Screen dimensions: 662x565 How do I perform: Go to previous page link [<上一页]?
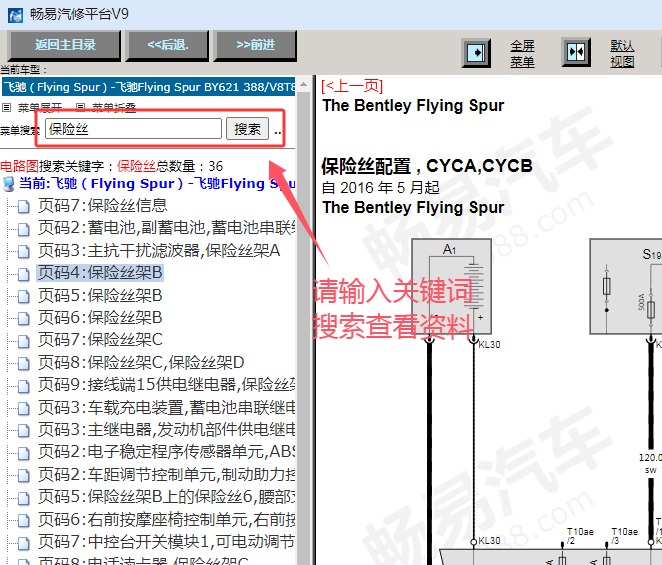352,86
